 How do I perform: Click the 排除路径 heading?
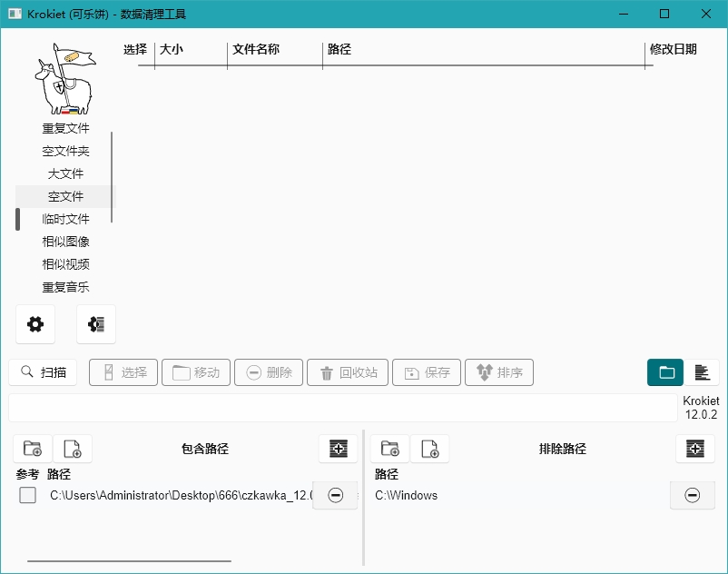(x=563, y=449)
